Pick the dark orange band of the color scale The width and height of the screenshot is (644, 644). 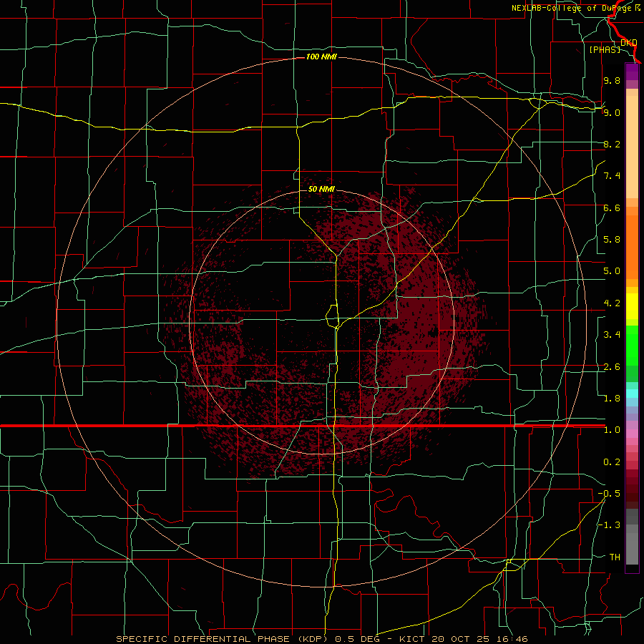tap(632, 246)
